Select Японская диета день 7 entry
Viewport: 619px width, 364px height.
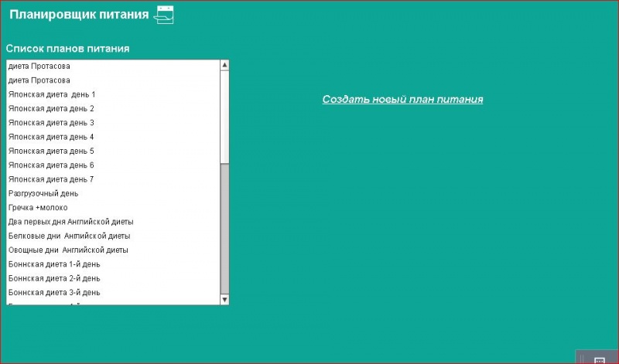pyautogui.click(x=51, y=179)
